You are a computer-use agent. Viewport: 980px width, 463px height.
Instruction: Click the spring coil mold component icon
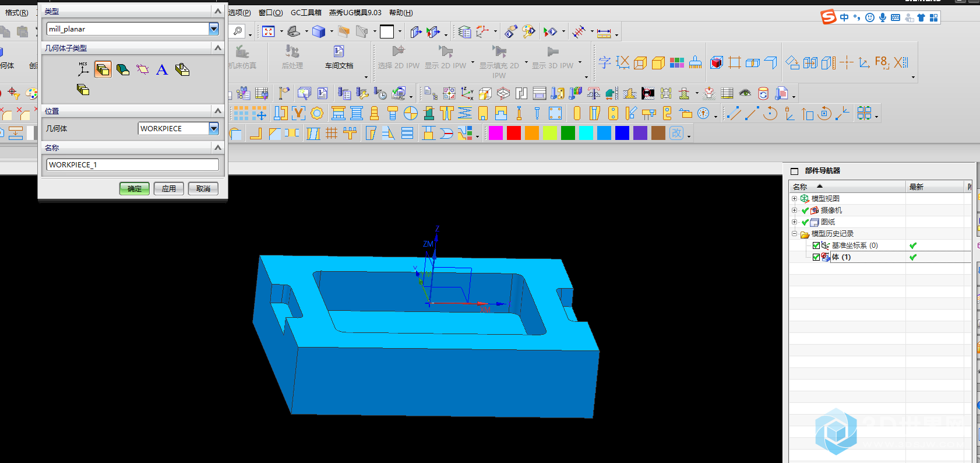[465, 113]
